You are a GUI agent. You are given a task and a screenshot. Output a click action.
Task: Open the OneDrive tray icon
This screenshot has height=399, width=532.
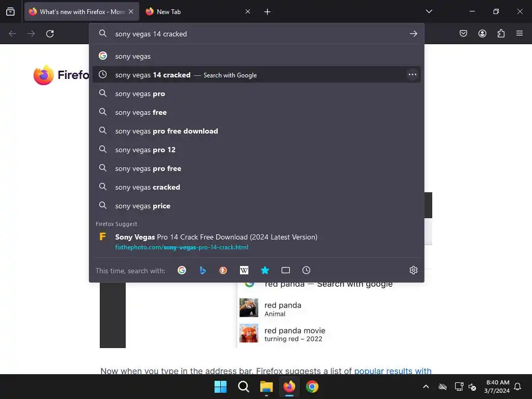[443, 387]
